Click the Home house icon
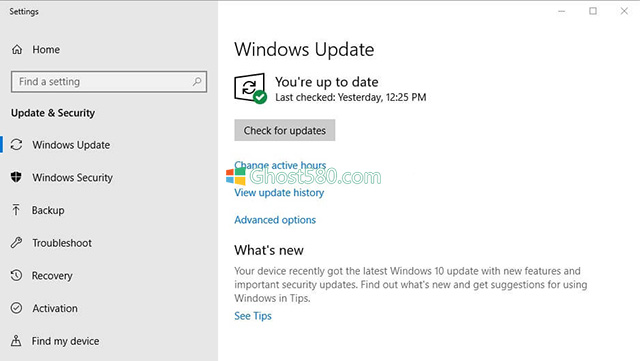 click(x=17, y=49)
